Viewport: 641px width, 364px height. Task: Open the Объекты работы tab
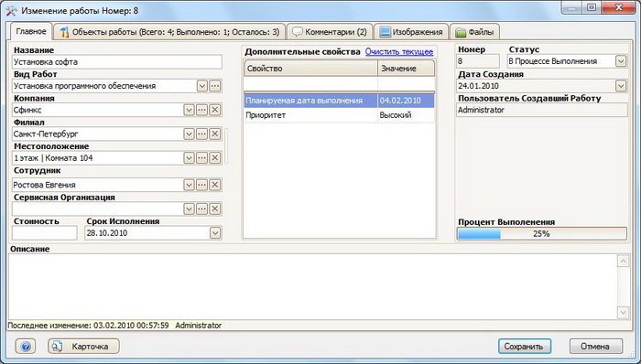(169, 32)
